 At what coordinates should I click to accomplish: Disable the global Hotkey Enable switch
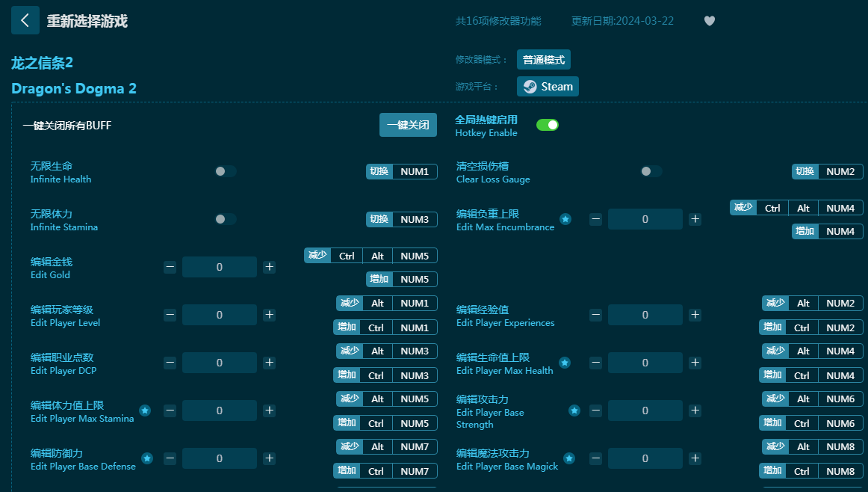tap(548, 125)
